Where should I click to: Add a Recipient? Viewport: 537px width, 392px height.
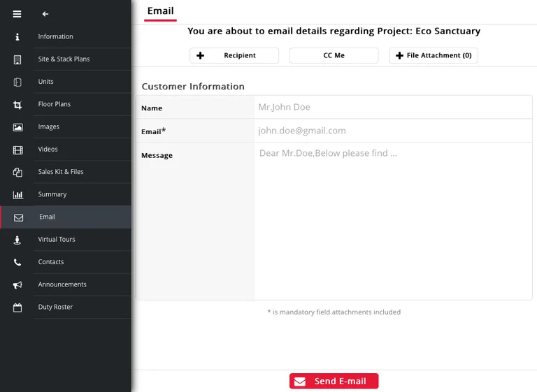(234, 56)
